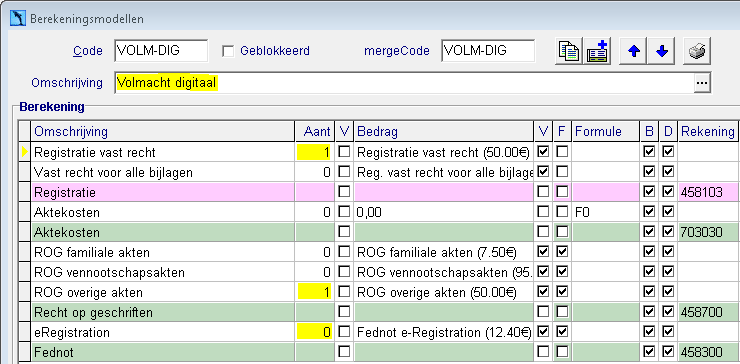Click the Code field VOLM-DIG

[x=160, y=51]
